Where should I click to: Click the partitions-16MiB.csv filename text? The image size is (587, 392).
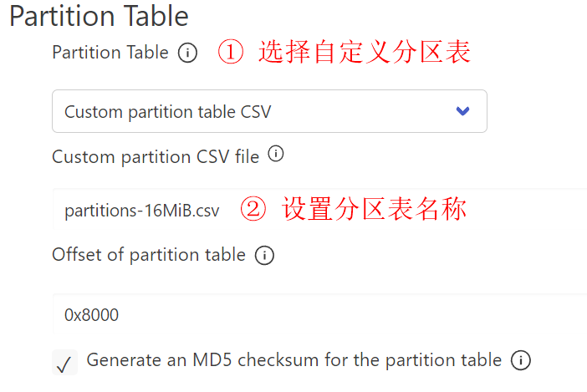click(141, 211)
